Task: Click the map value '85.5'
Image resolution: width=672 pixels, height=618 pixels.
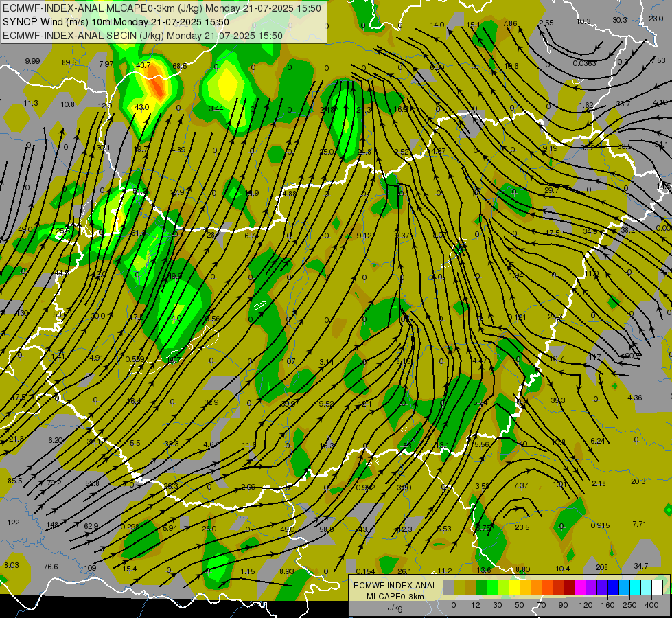Action: [15, 481]
